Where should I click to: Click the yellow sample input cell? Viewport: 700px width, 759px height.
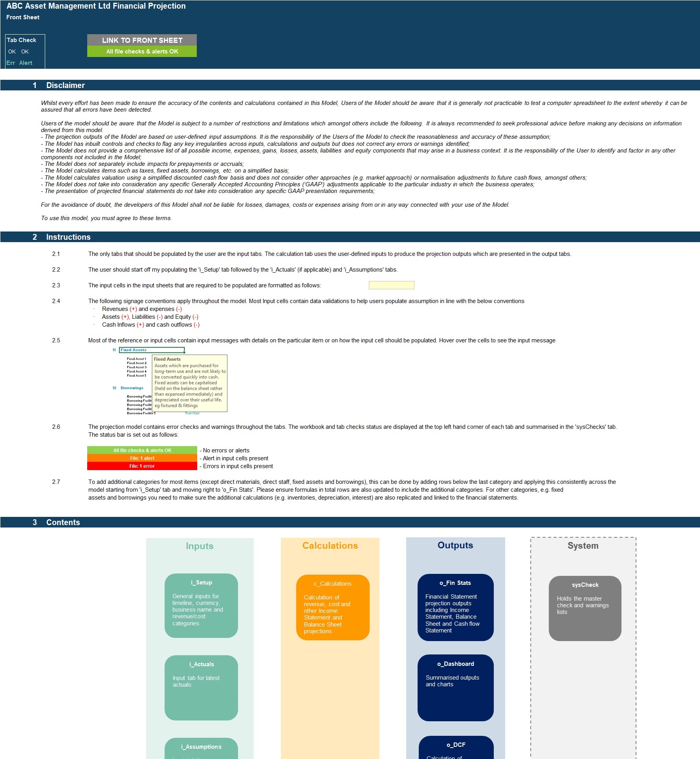click(391, 285)
